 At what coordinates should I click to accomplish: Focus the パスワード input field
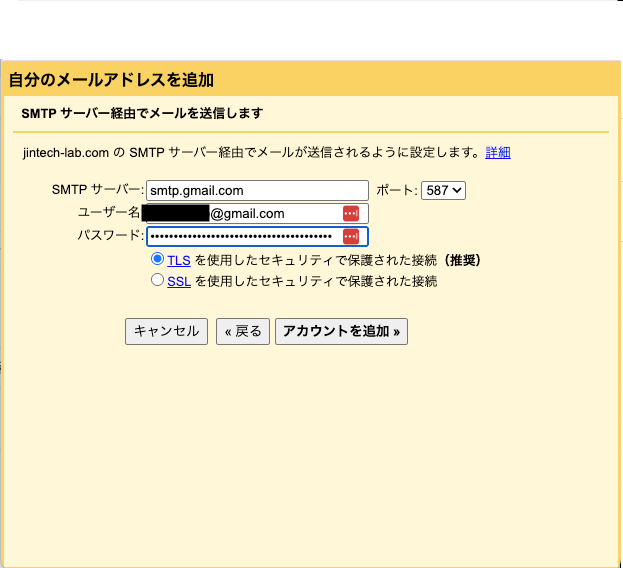pyautogui.click(x=242, y=236)
